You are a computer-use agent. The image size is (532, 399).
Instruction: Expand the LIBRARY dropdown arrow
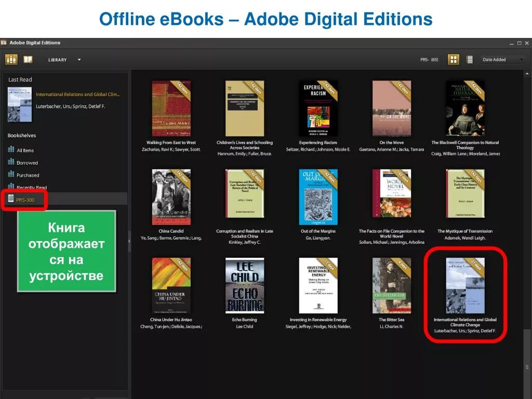pos(78,59)
